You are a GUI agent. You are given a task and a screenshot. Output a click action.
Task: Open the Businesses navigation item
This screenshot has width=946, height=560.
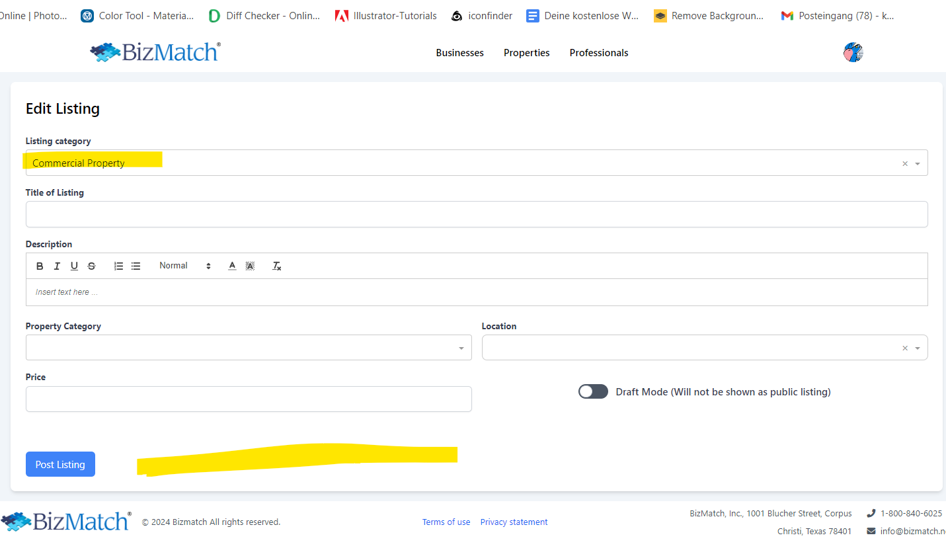point(459,53)
